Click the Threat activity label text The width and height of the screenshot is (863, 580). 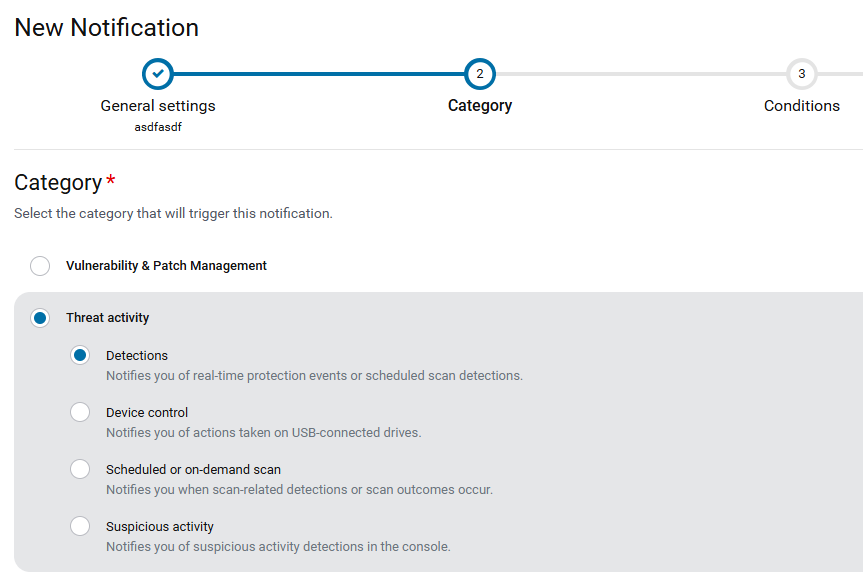coord(108,318)
